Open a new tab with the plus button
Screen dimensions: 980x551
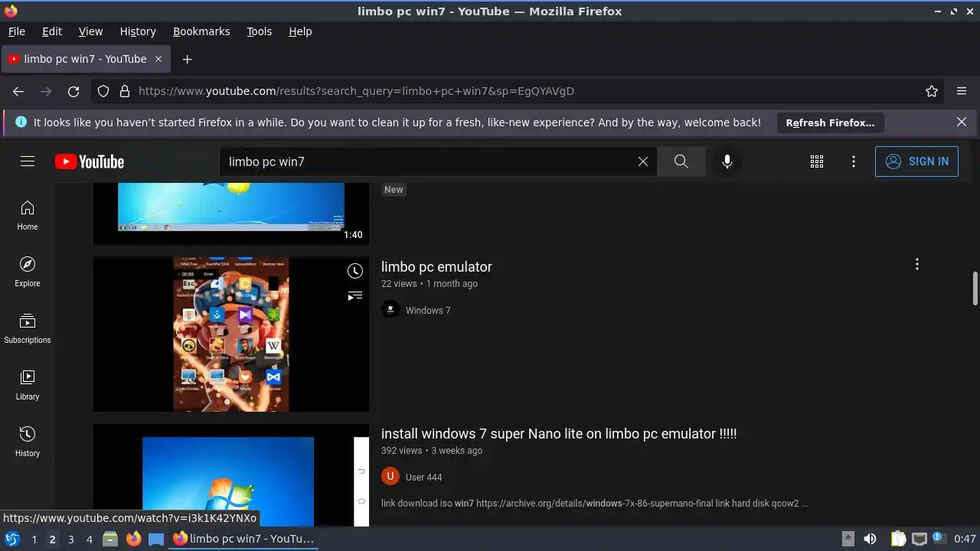[x=187, y=59]
